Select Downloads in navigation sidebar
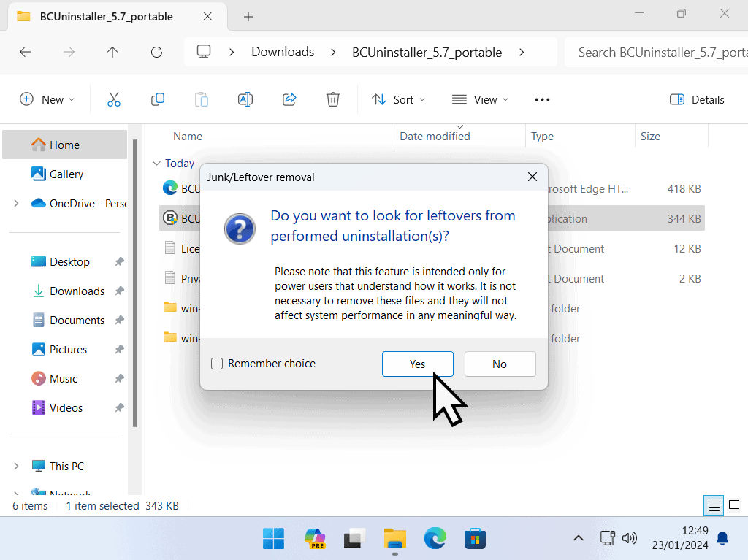The width and height of the screenshot is (748, 560). point(77,291)
